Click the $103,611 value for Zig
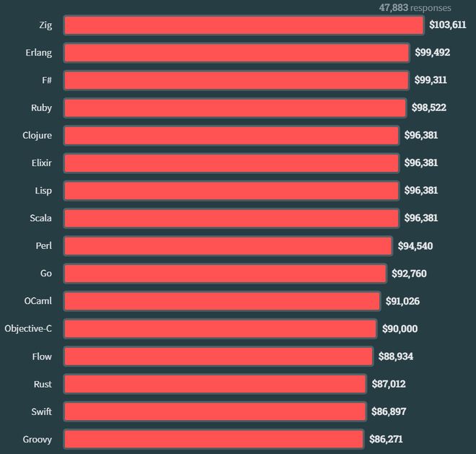 pyautogui.click(x=448, y=25)
